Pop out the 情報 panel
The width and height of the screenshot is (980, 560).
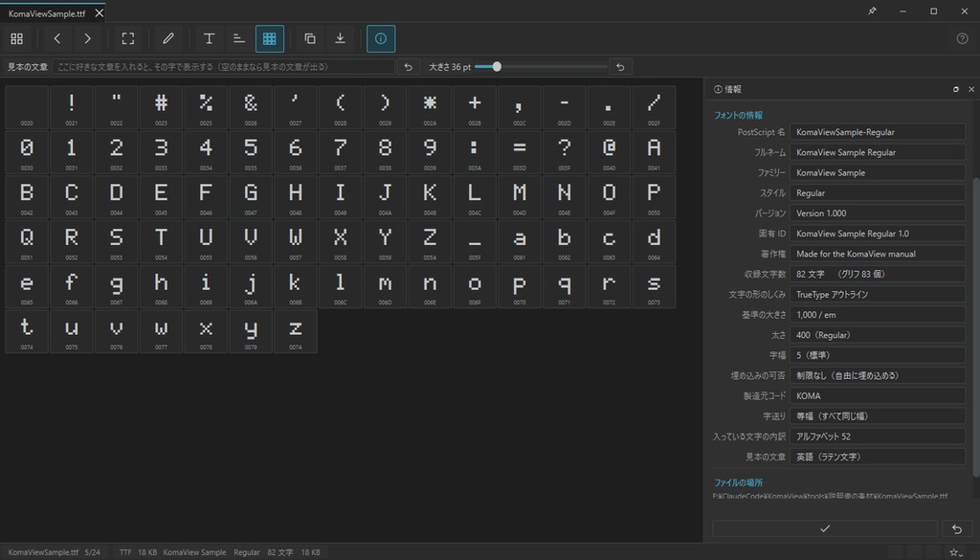click(x=956, y=89)
